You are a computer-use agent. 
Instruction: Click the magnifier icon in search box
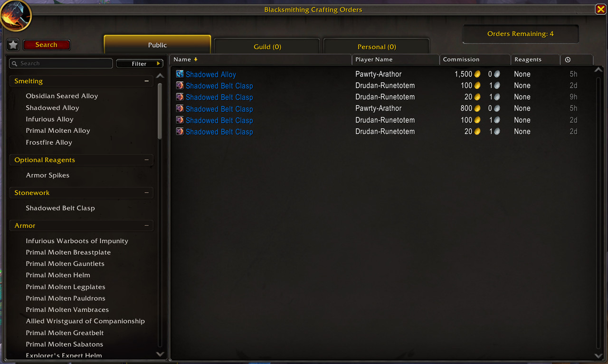[15, 64]
